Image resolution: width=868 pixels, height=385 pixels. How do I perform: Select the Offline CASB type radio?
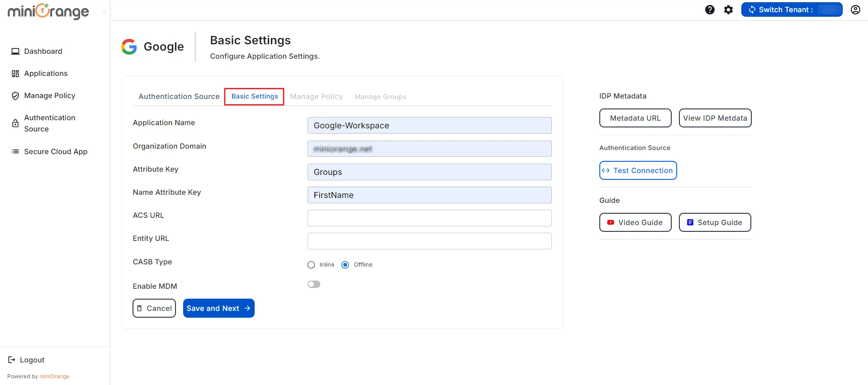coord(345,265)
